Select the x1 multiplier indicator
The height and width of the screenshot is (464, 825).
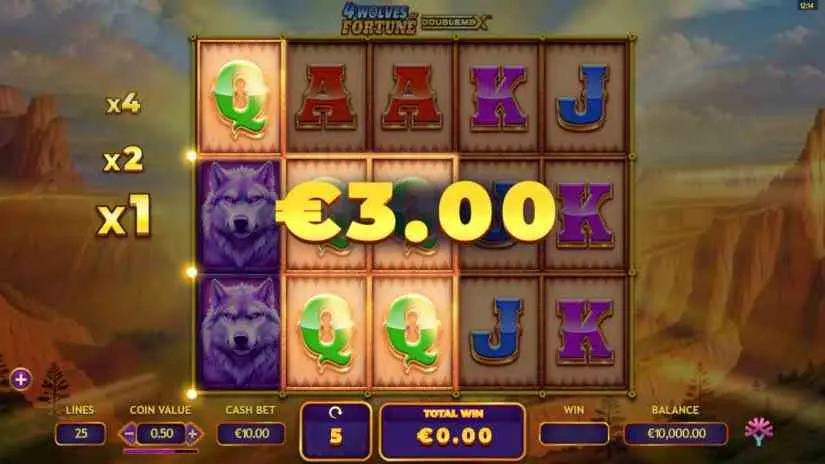coord(124,216)
